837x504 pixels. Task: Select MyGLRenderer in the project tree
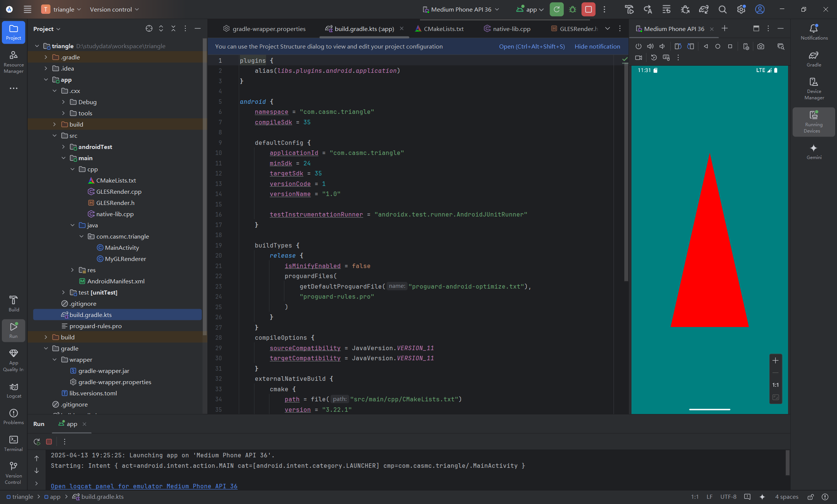coord(125,258)
